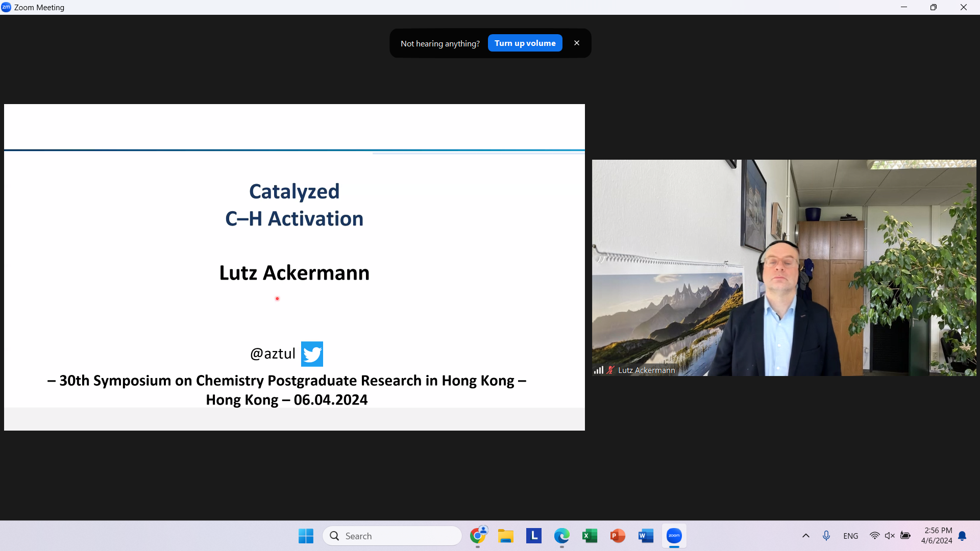This screenshot has width=980, height=551.
Task: Click the 30th Symposium line on slide
Action: pos(287,381)
